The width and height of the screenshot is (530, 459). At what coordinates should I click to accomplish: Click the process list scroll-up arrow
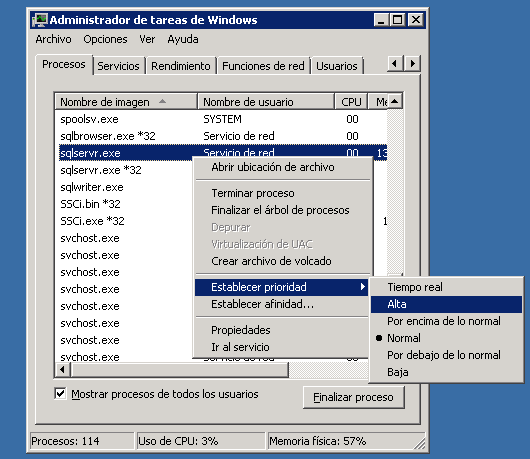click(x=395, y=101)
